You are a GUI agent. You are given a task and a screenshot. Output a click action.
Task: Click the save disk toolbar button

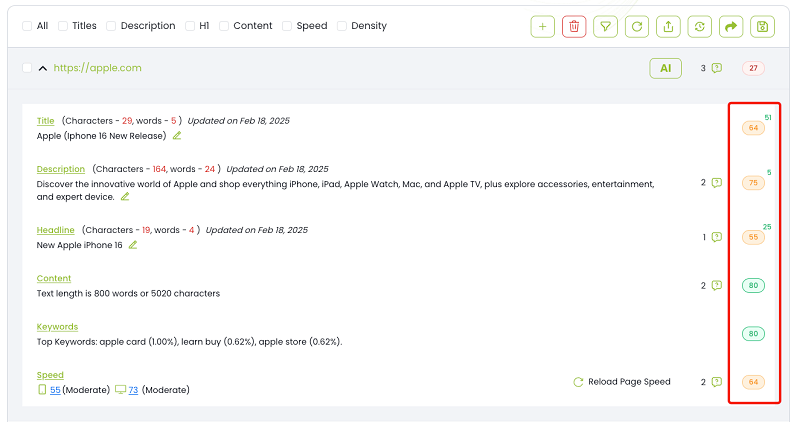point(762,27)
